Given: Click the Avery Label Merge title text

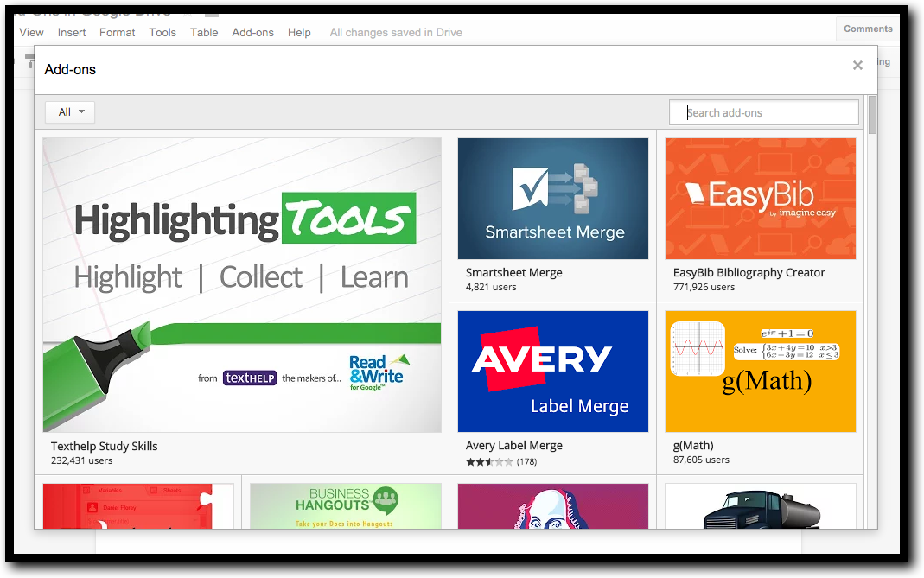Looking at the screenshot, I should (513, 446).
